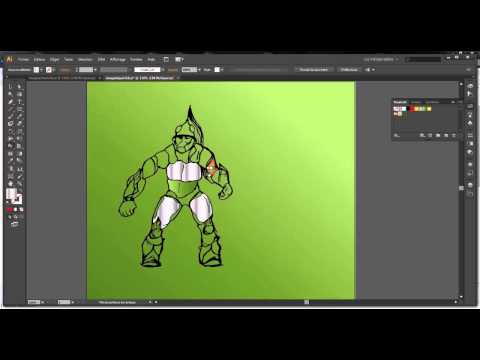
Task: Select the Mesh tool
Action: pos(10,154)
